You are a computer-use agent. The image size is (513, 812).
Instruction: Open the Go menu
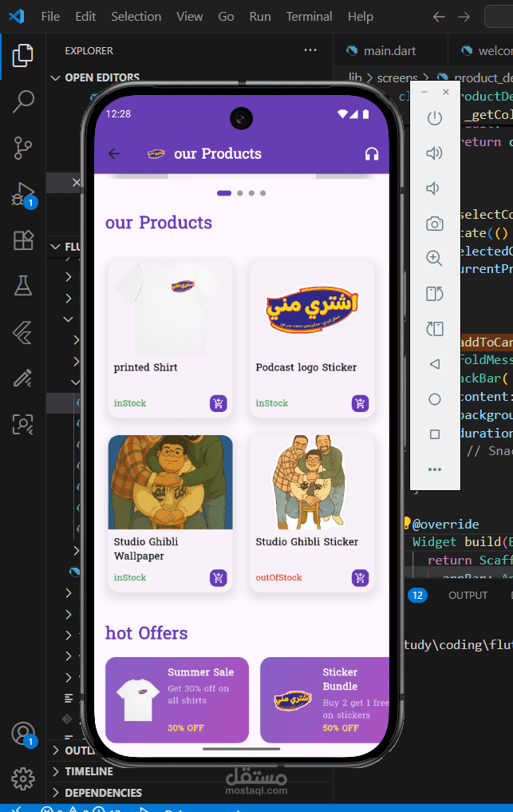[x=226, y=17]
